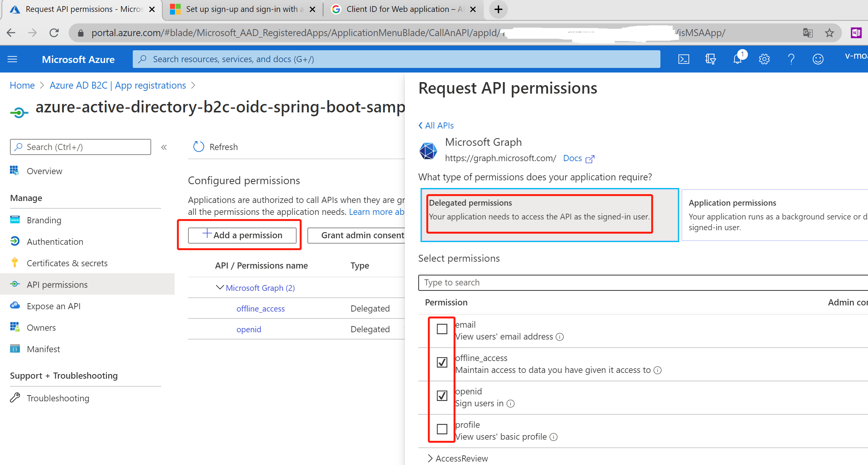The height and width of the screenshot is (465, 868).
Task: Open the Azure notifications bell
Action: pos(737,59)
